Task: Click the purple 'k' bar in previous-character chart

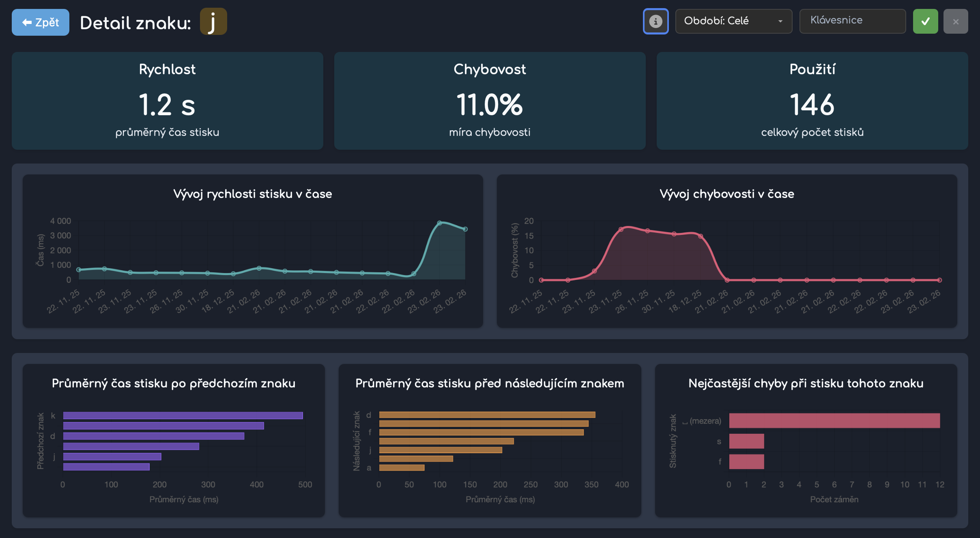Action: (183, 415)
